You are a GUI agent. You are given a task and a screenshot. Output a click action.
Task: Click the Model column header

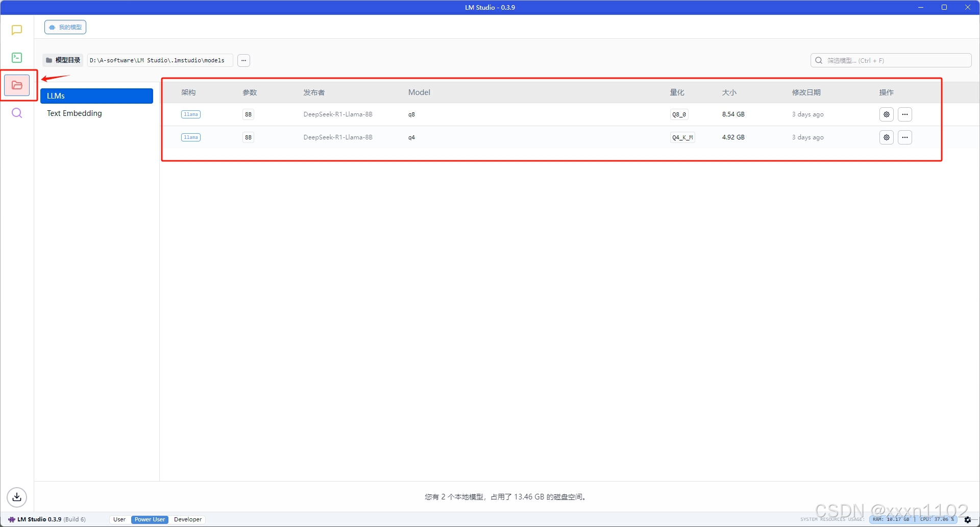click(419, 92)
